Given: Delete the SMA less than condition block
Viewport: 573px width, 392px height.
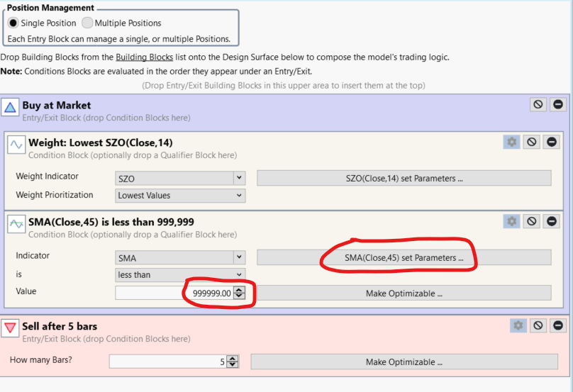Looking at the screenshot, I should coord(552,221).
